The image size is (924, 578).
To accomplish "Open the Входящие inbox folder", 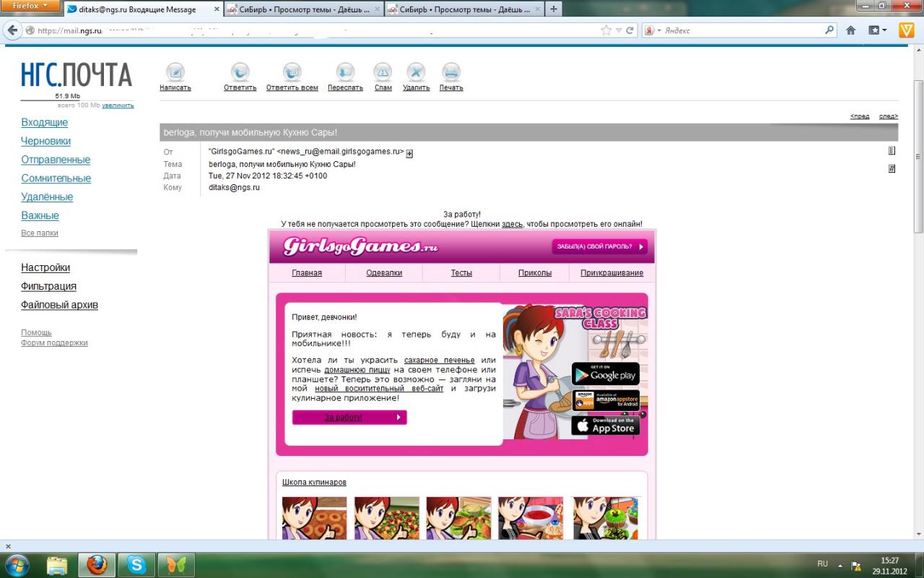I will click(45, 122).
